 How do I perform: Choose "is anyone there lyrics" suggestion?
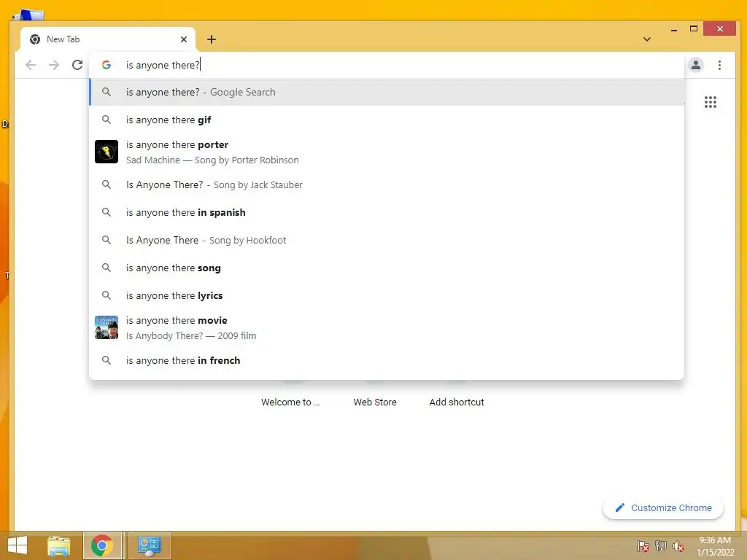(387, 295)
